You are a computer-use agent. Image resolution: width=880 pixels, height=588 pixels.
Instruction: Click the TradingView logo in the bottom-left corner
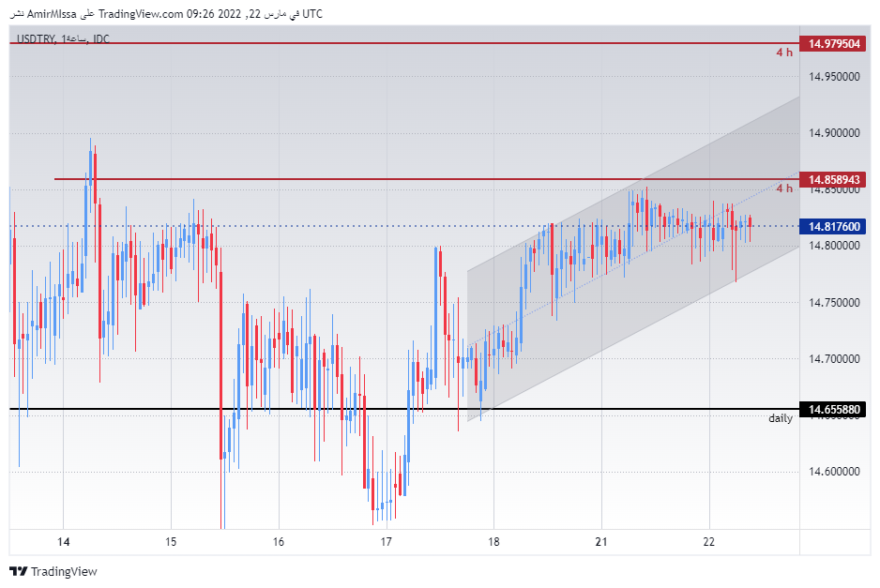point(53,571)
